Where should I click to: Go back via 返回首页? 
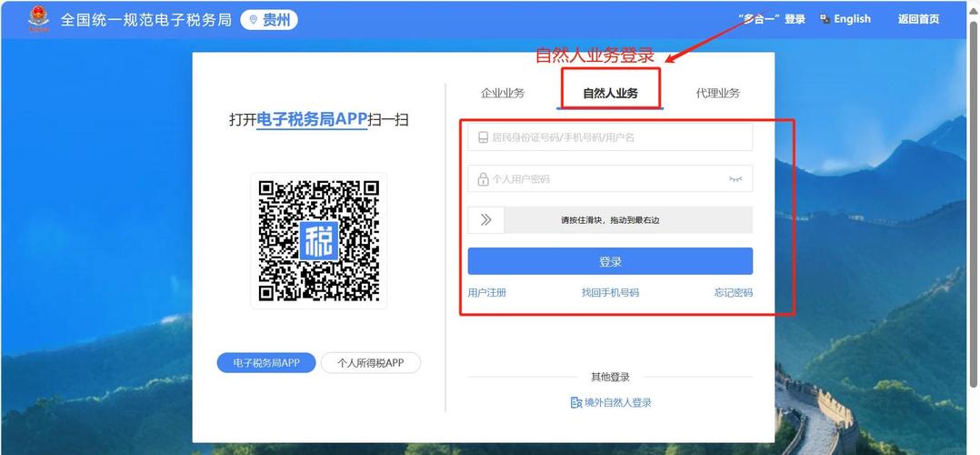click(919, 19)
